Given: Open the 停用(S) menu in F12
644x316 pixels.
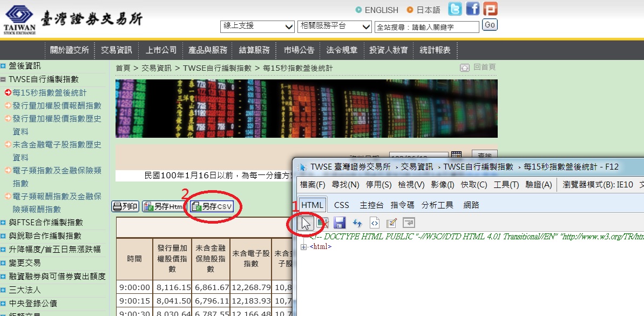Looking at the screenshot, I should (378, 185).
